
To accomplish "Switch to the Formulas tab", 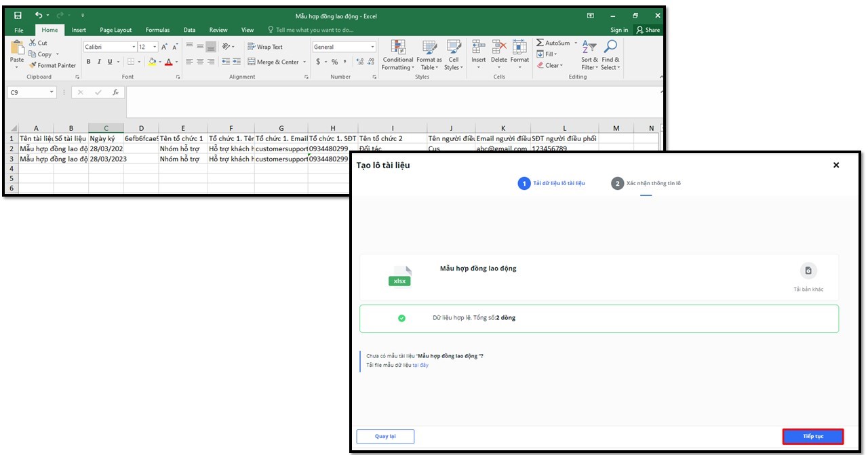I will 157,30.
